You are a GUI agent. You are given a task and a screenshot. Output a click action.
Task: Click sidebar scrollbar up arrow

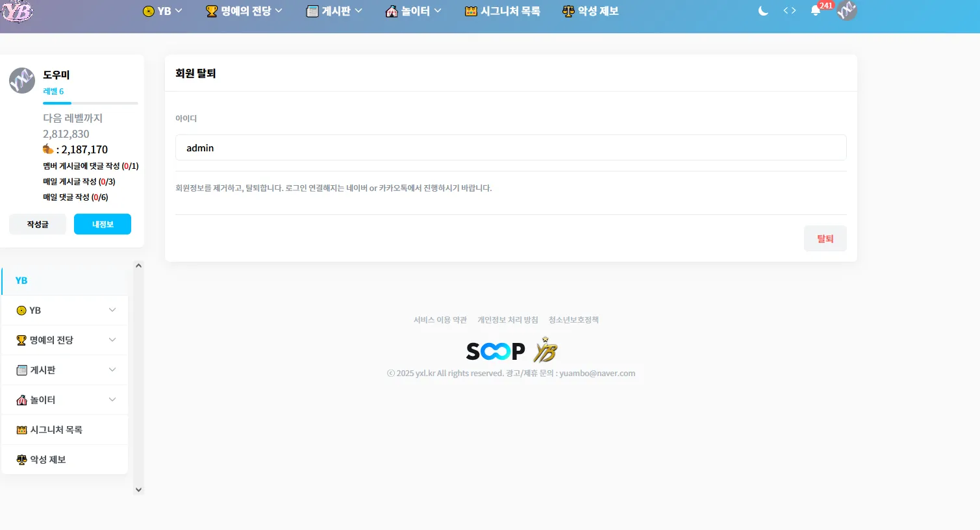coord(138,266)
